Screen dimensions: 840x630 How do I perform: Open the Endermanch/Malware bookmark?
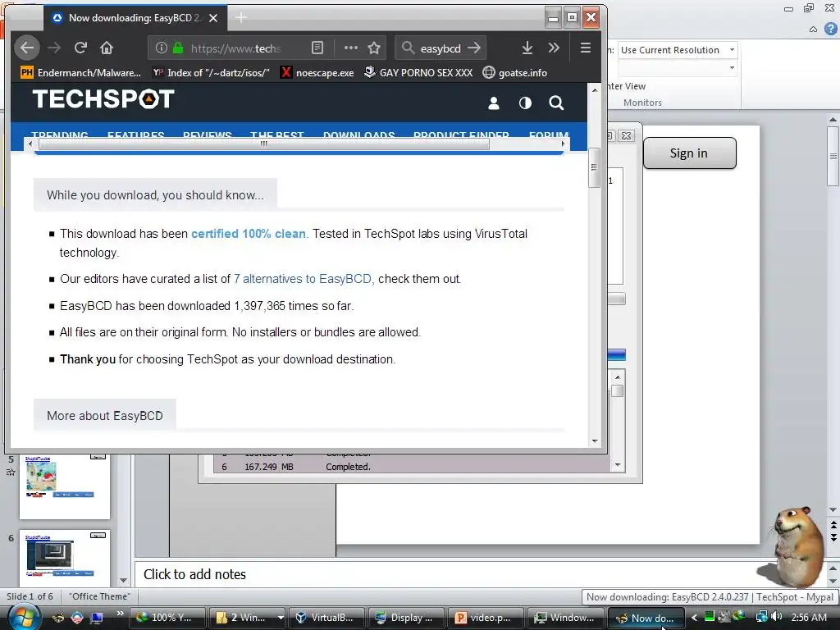81,72
